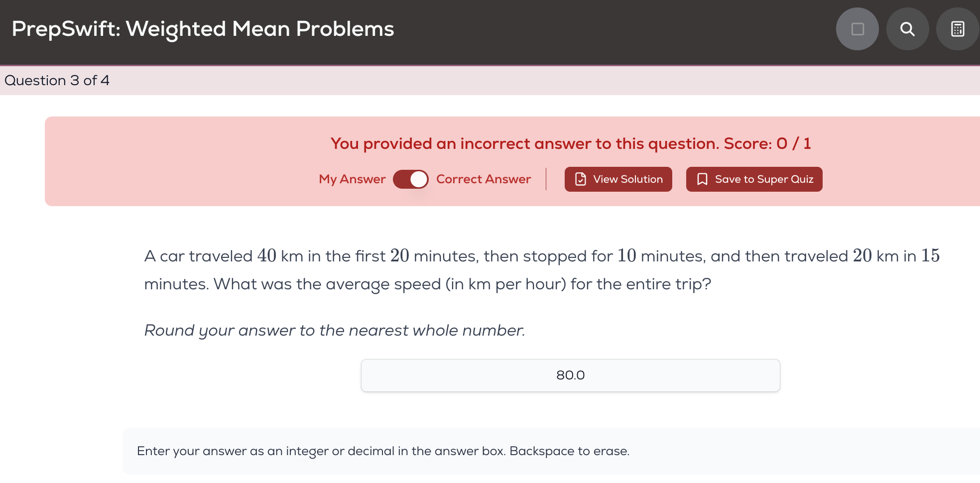Toggle My Answer / Correct Answer switch

point(411,179)
